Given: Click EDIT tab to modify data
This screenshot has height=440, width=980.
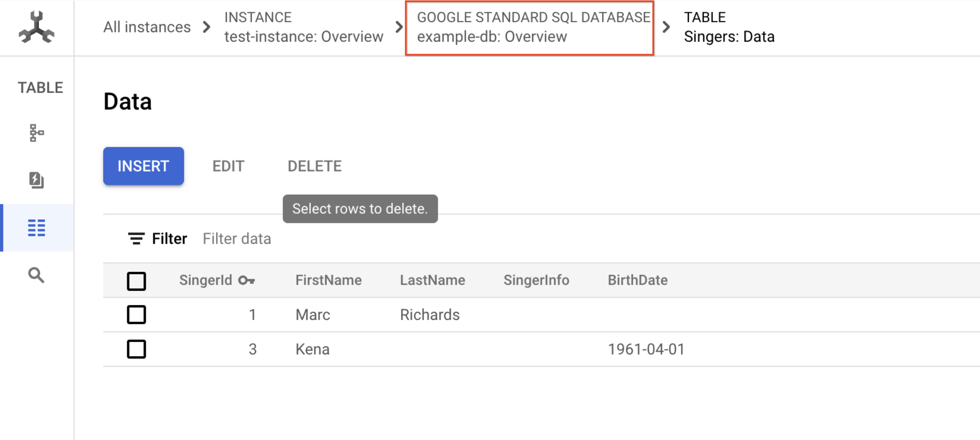Looking at the screenshot, I should pos(227,166).
